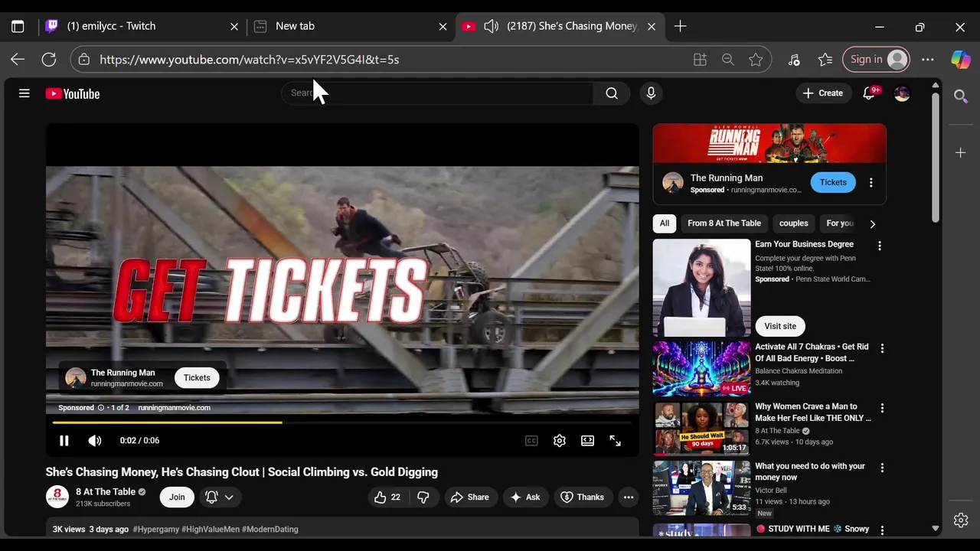Open a new browser tab with plus

pyautogui.click(x=680, y=26)
